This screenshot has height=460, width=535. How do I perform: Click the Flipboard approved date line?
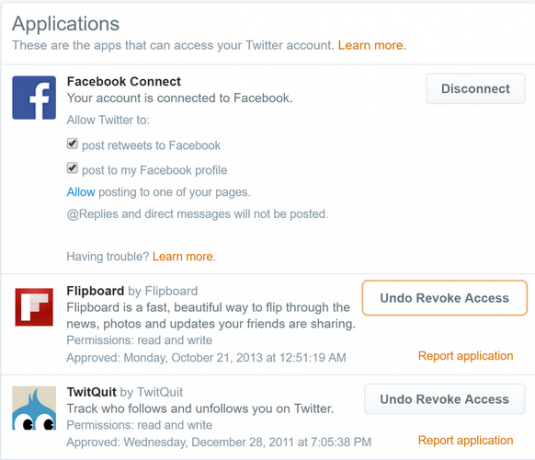click(206, 358)
